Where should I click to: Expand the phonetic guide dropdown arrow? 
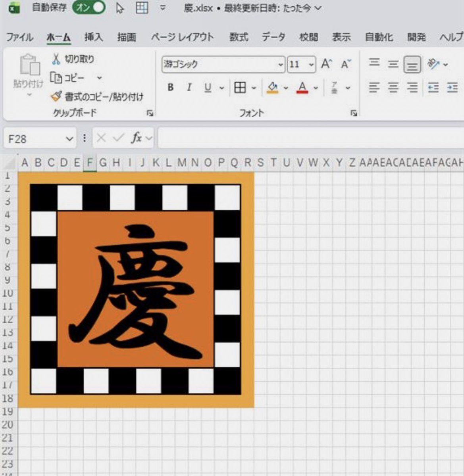point(348,88)
